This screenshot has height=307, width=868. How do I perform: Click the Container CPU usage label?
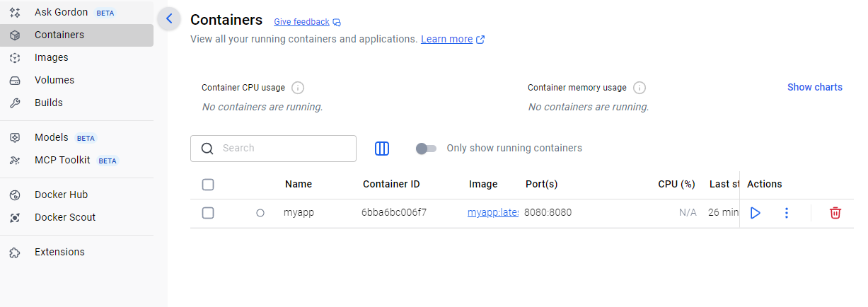pos(243,88)
